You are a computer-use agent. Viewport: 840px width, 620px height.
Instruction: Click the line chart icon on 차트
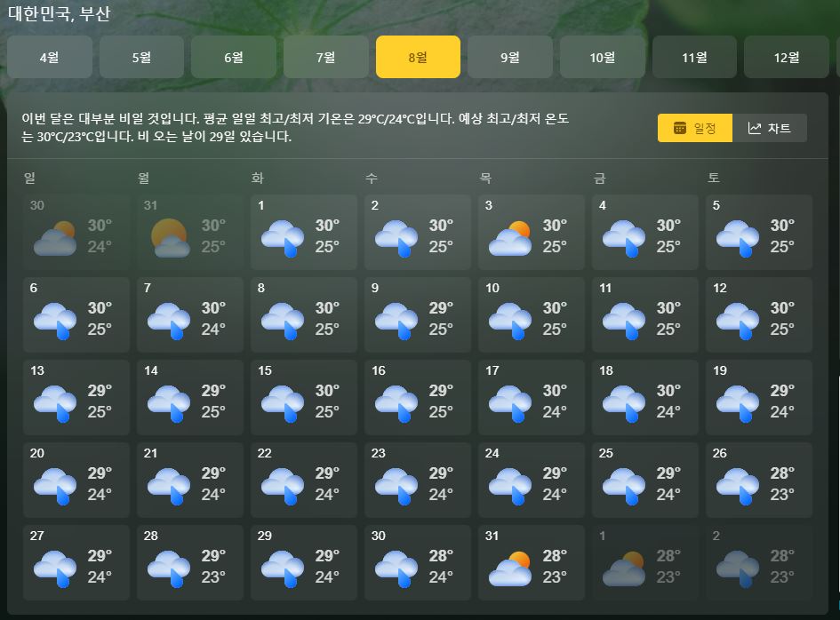point(755,129)
